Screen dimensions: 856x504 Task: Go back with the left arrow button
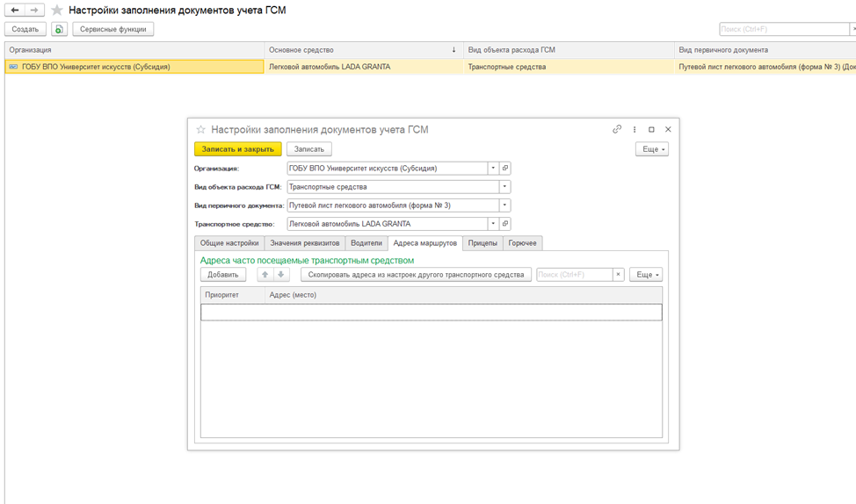point(15,10)
